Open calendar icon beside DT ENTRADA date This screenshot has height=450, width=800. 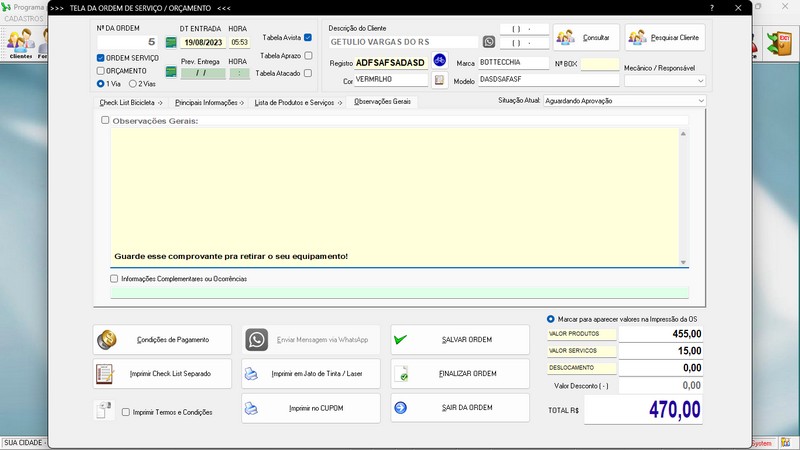click(171, 42)
